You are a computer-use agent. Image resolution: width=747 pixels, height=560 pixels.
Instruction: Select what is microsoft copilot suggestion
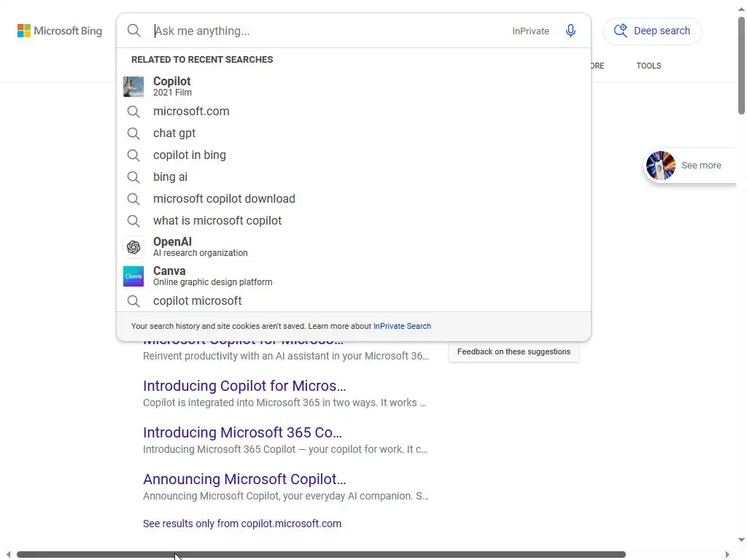[354, 221]
